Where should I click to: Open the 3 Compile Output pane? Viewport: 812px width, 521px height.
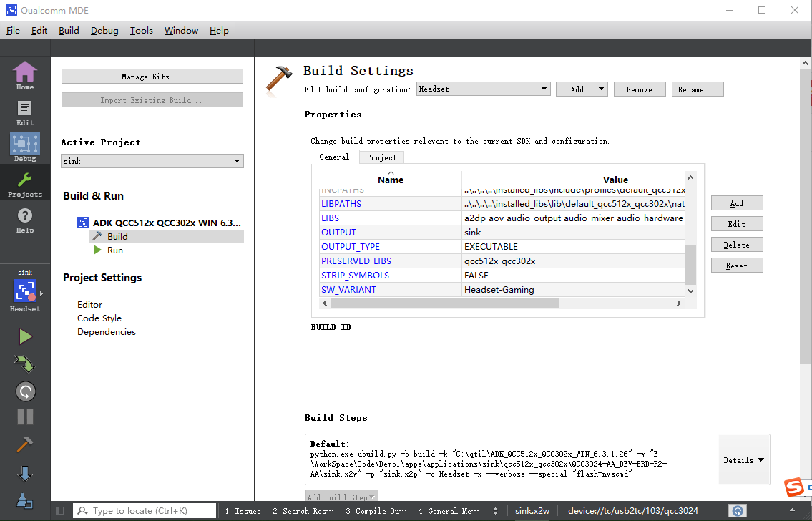pyautogui.click(x=376, y=511)
